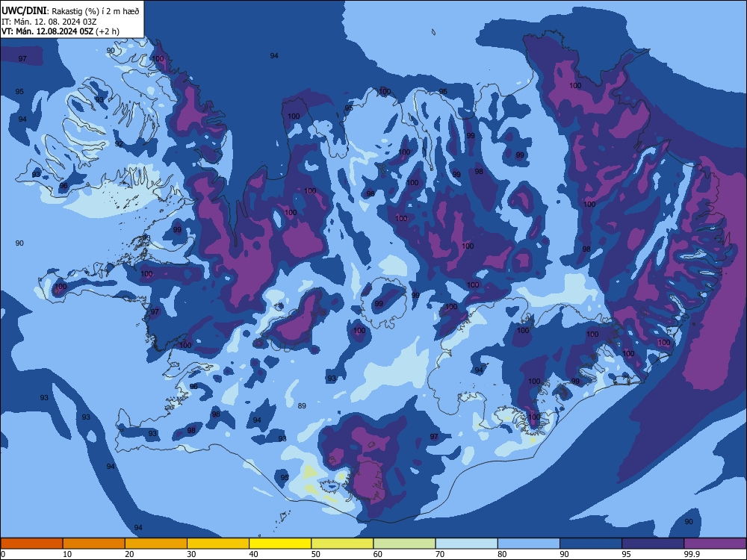Click the light green 60–70 legend swatch
Viewport: 747px width, 560px height.
tap(404, 544)
